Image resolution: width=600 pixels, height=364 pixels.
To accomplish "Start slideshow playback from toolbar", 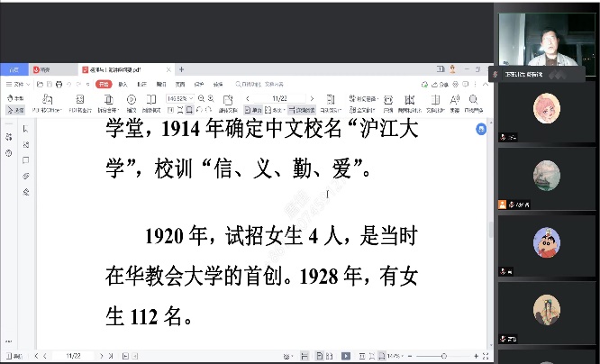I will (x=132, y=104).
